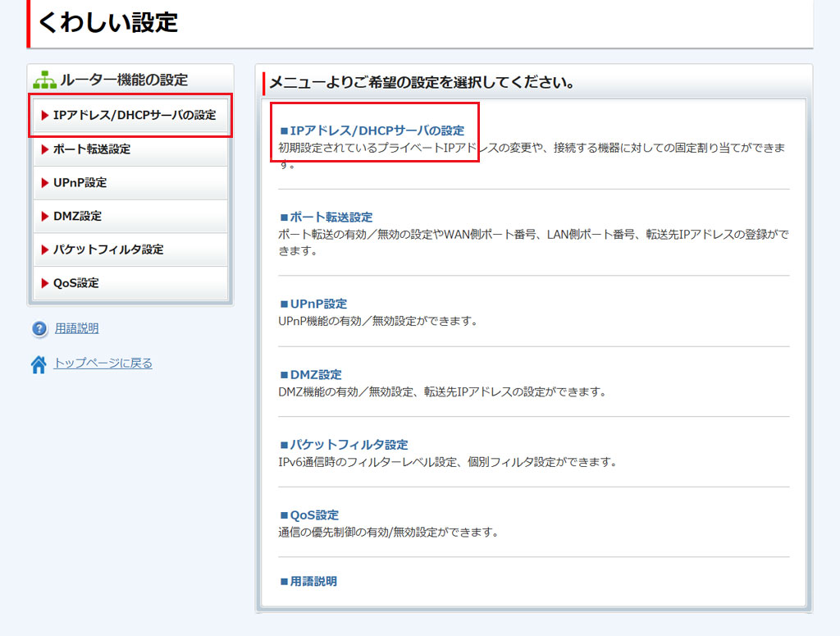Click red arrow beside ポート転送設定 in sidebar
Image resolution: width=840 pixels, height=636 pixels.
coord(45,149)
